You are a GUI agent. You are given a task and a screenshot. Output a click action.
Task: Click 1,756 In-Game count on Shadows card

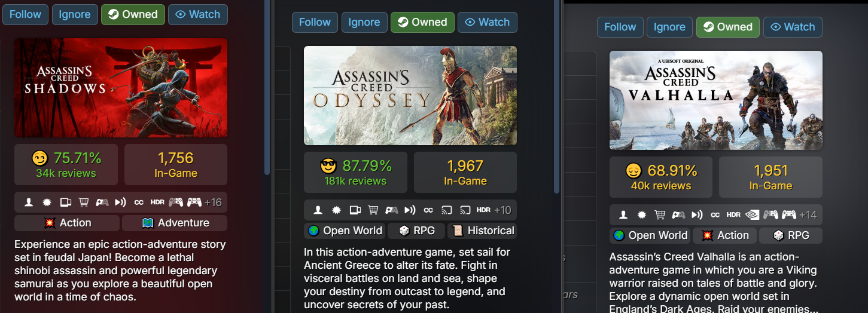[x=176, y=165]
